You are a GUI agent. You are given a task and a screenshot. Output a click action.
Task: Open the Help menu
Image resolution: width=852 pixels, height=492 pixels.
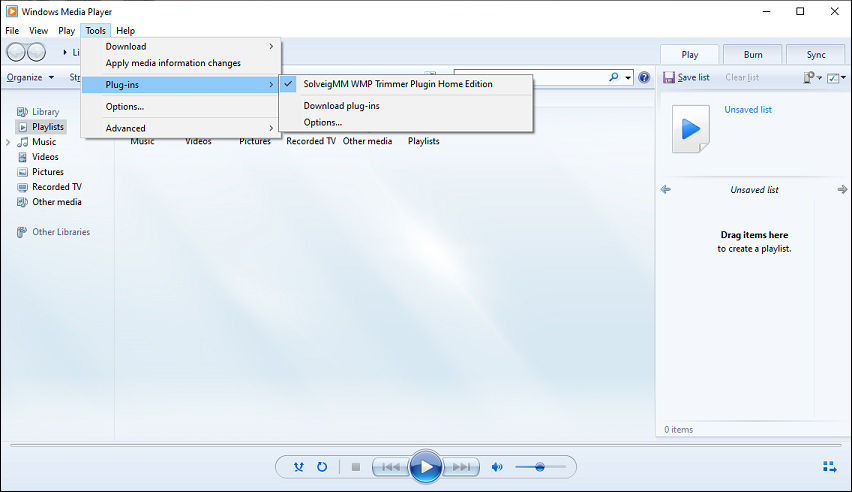(126, 30)
